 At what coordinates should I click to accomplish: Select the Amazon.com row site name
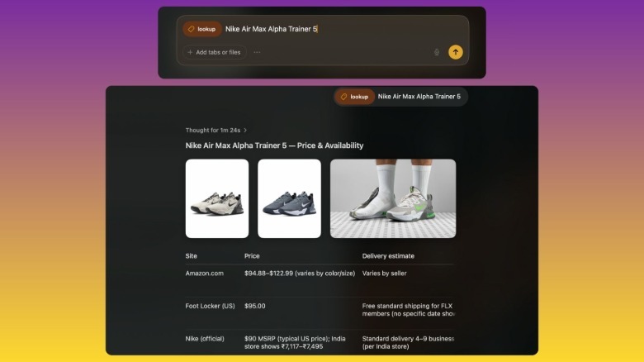(x=205, y=273)
